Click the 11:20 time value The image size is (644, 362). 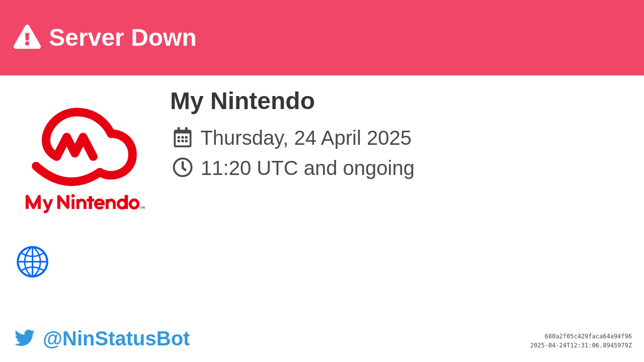pyautogui.click(x=226, y=168)
